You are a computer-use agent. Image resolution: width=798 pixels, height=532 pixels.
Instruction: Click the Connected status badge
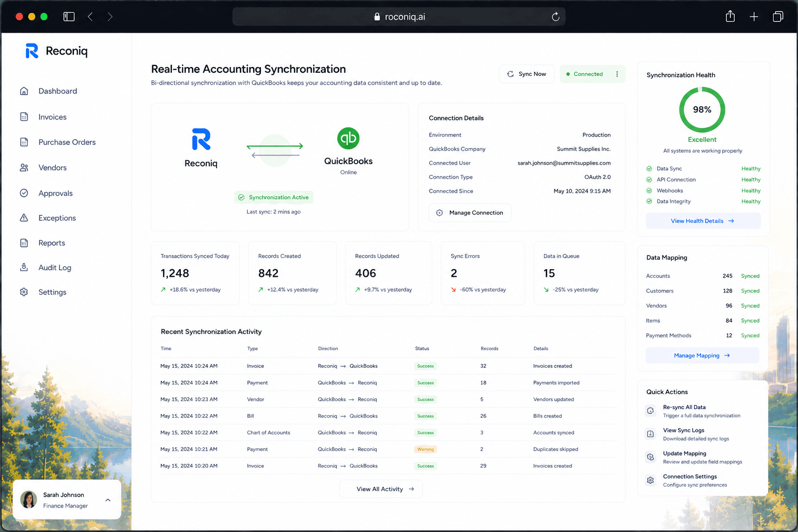point(584,74)
